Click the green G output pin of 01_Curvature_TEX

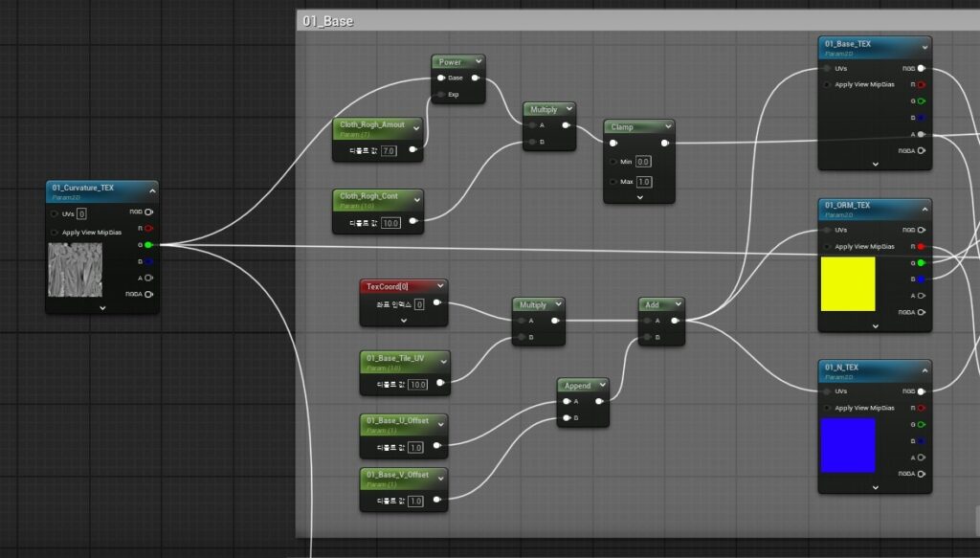coord(148,245)
